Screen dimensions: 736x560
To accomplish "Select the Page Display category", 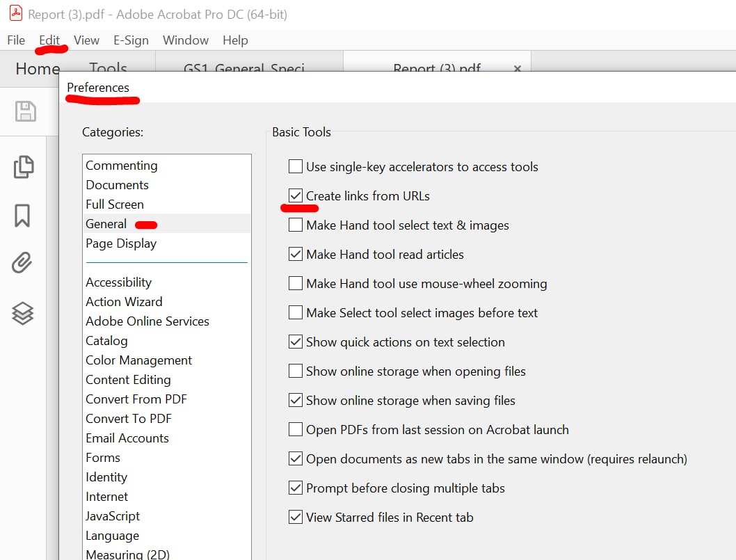I will [167, 243].
